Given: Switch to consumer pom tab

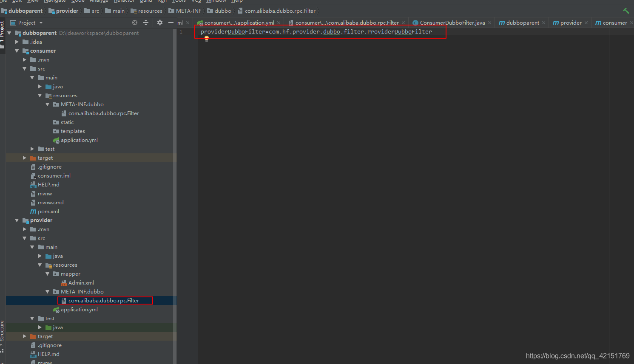Looking at the screenshot, I should coord(611,23).
